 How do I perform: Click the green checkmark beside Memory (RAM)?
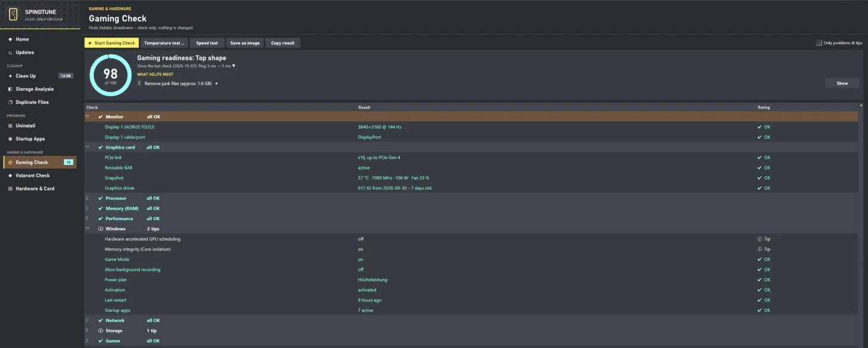(x=100, y=208)
